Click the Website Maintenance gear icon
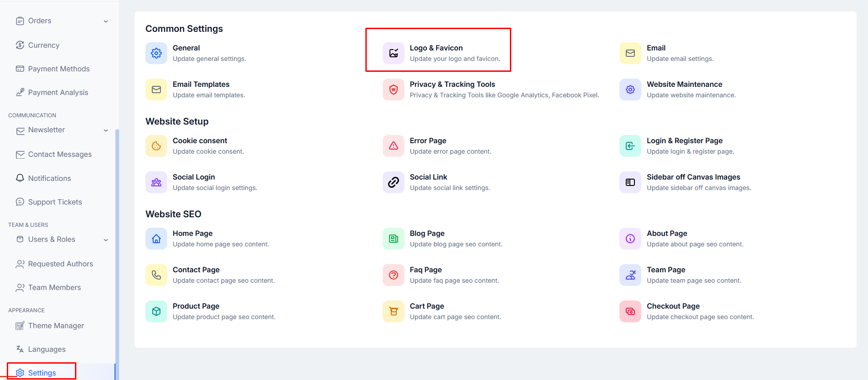Image resolution: width=868 pixels, height=380 pixels. point(630,90)
